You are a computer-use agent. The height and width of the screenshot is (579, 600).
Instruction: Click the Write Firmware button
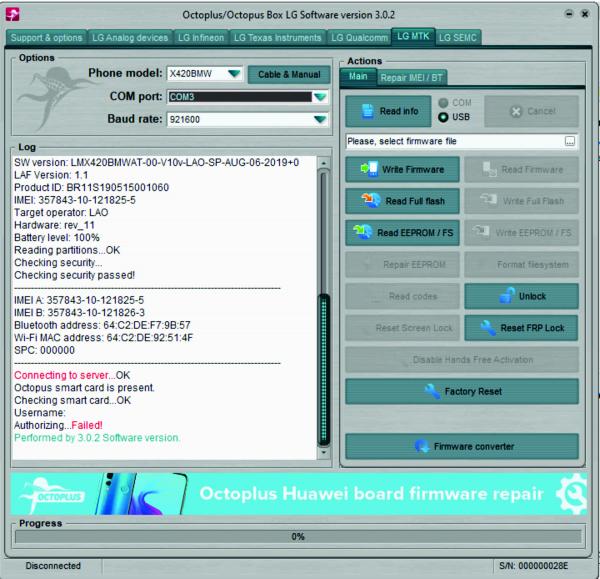[402, 169]
